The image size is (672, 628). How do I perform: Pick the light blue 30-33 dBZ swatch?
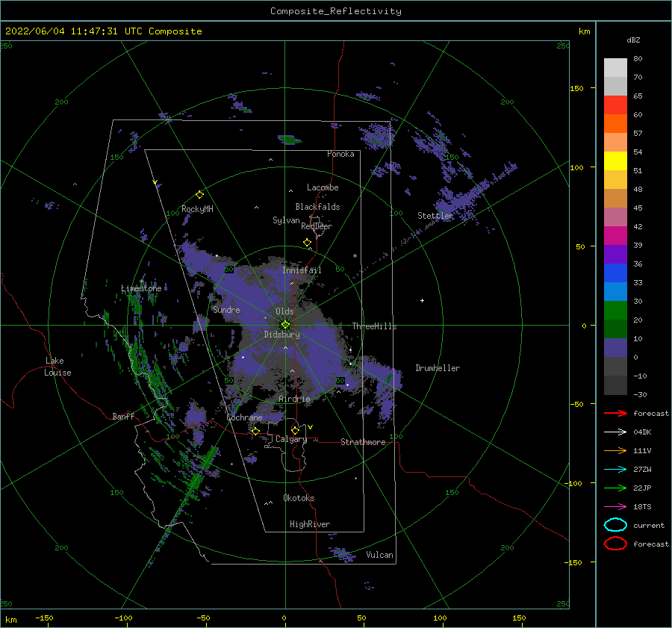click(x=615, y=292)
